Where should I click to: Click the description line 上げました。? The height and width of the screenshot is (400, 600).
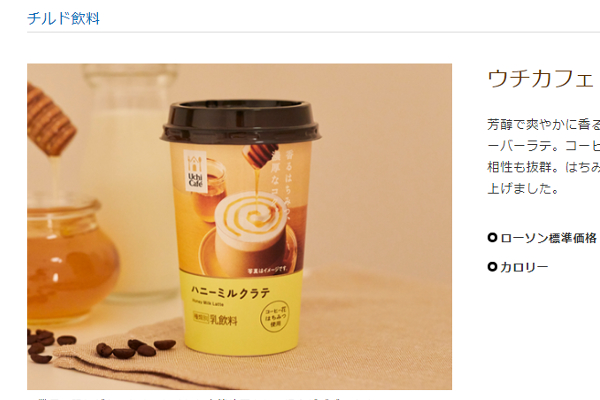click(x=523, y=188)
